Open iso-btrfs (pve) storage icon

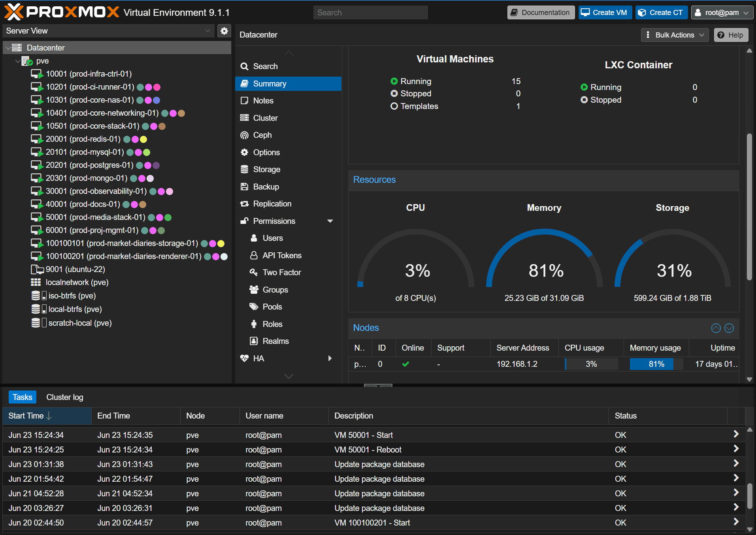pyautogui.click(x=39, y=296)
